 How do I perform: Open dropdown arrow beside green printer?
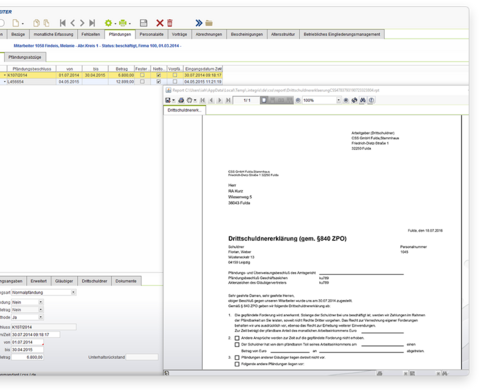tap(130, 24)
